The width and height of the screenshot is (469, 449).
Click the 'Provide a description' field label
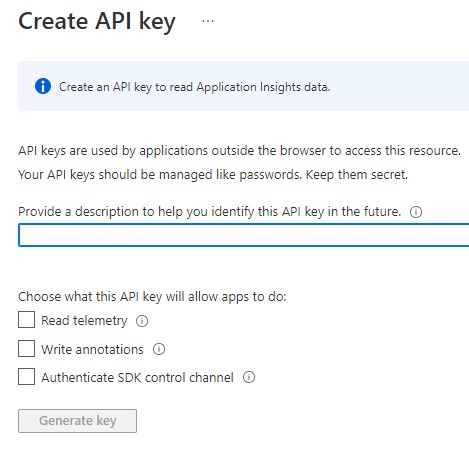pyautogui.click(x=209, y=212)
